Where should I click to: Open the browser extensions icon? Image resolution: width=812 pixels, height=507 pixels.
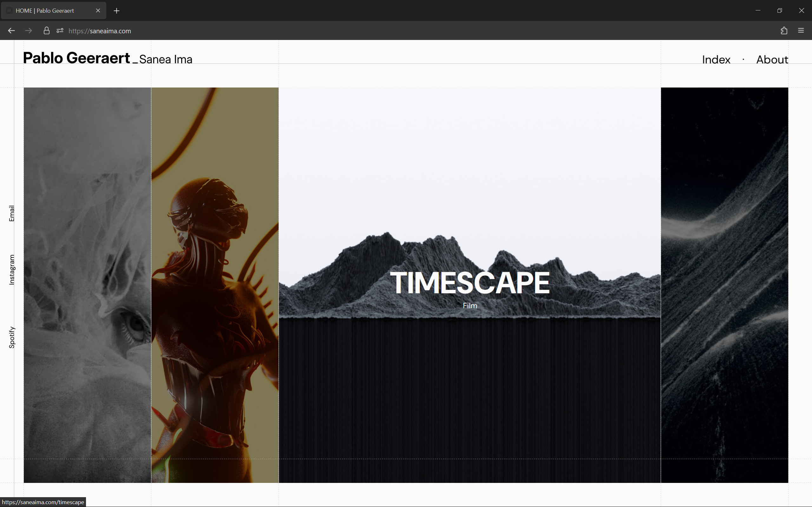(x=784, y=31)
